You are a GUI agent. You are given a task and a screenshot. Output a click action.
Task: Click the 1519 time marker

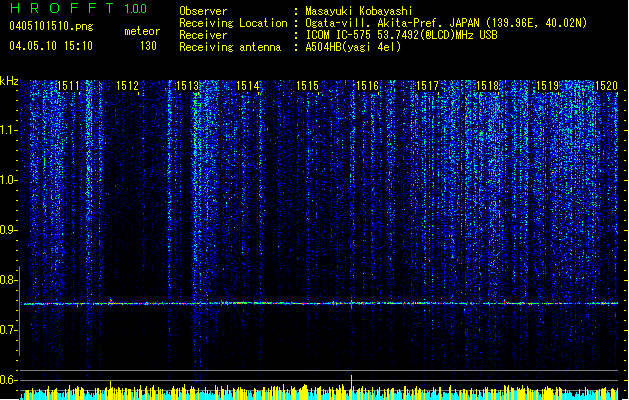click(548, 86)
